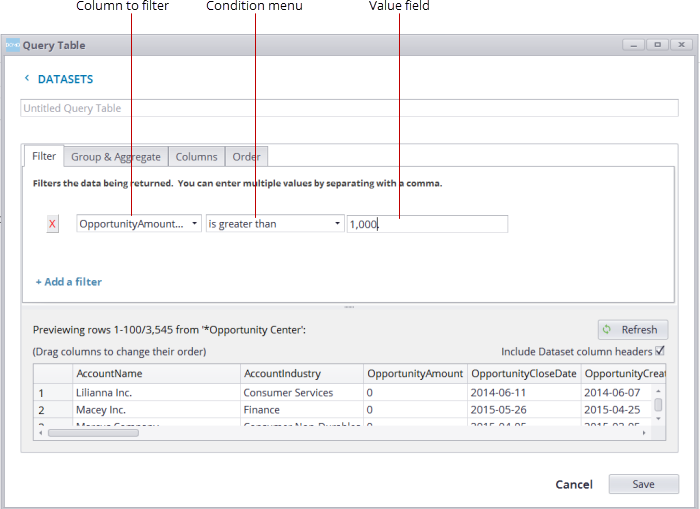Image resolution: width=700 pixels, height=509 pixels.
Task: Click the 'Macey Inc.' cell
Action: click(156, 410)
